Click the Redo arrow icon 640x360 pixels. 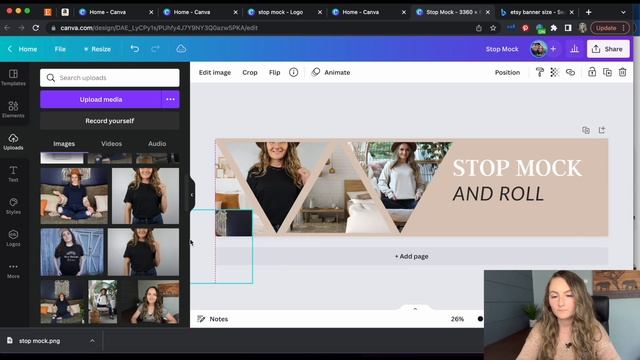click(155, 49)
